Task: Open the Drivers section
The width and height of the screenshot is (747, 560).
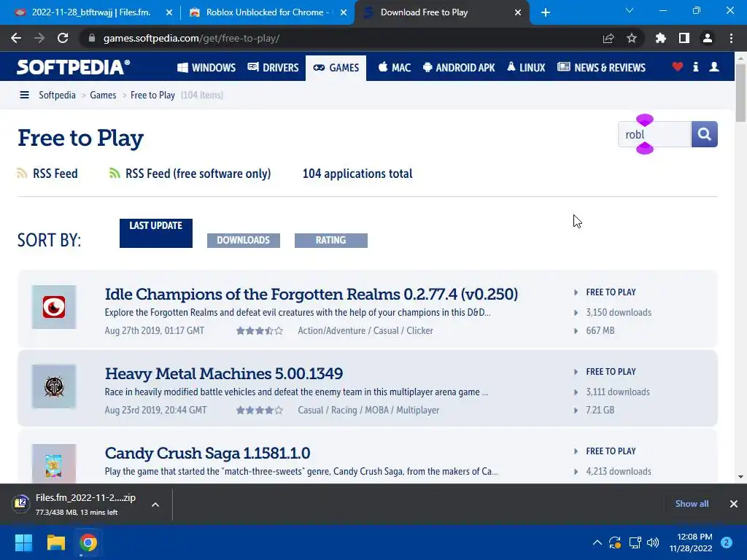Action: (x=273, y=68)
